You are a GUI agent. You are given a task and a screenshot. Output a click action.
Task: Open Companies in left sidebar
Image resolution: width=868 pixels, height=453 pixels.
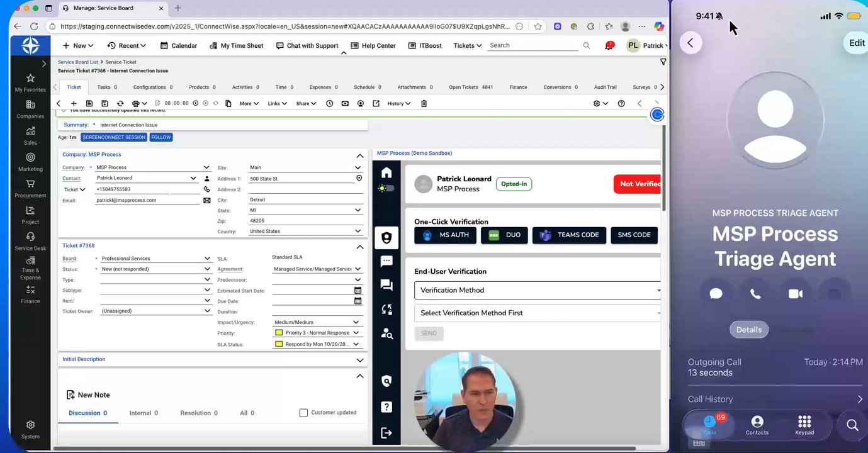point(30,109)
